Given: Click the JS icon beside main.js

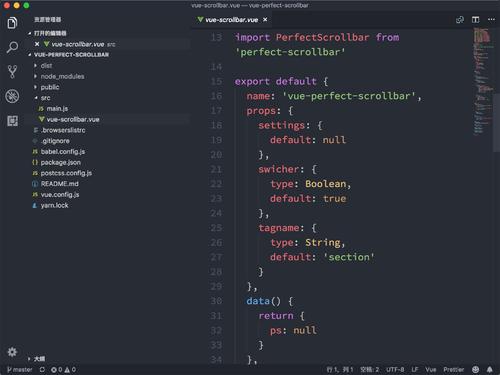Looking at the screenshot, I should click(41, 109).
